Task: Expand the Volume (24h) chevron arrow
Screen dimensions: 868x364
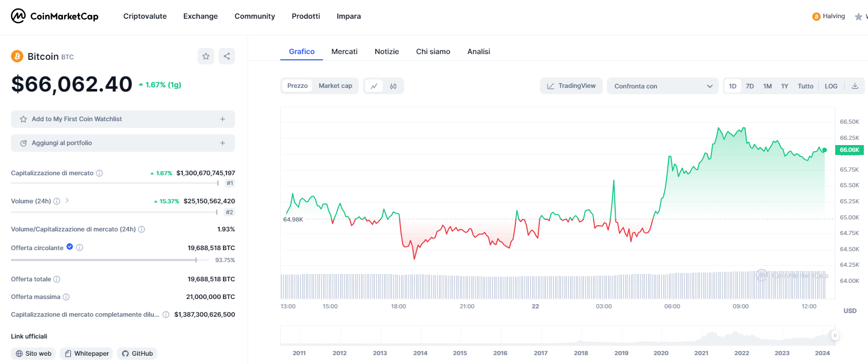Action: pyautogui.click(x=67, y=201)
